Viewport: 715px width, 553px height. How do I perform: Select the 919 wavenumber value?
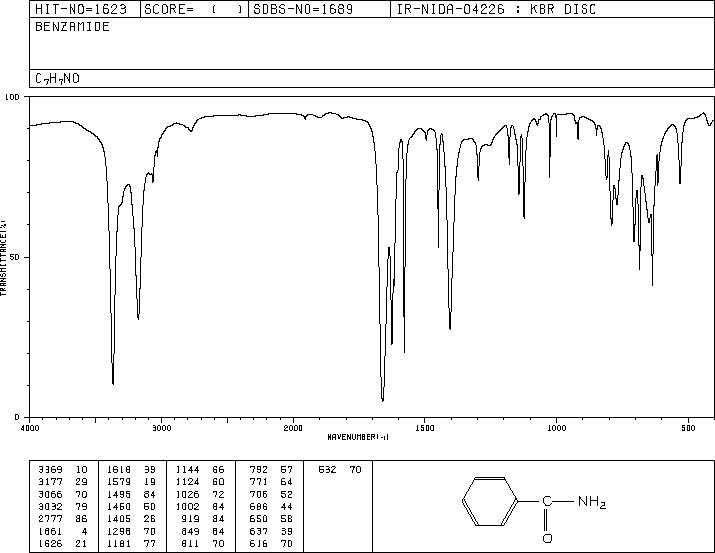[191, 519]
